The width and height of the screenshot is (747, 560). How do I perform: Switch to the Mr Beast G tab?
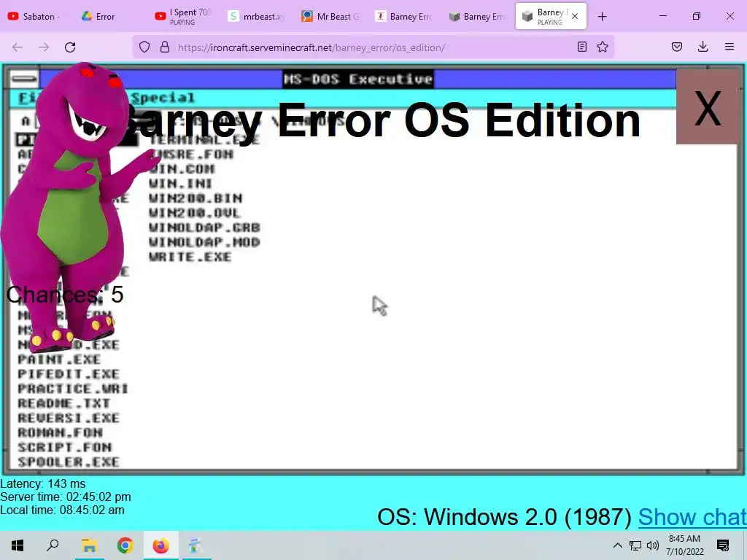(330, 16)
